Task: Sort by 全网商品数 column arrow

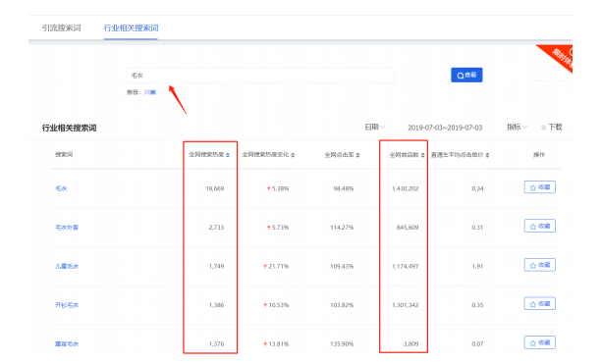Action: [423, 155]
